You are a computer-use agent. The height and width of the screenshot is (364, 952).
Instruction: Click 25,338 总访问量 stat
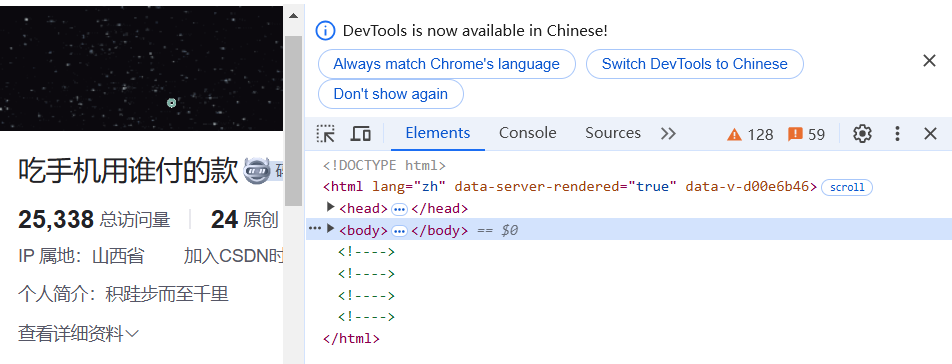point(94,220)
